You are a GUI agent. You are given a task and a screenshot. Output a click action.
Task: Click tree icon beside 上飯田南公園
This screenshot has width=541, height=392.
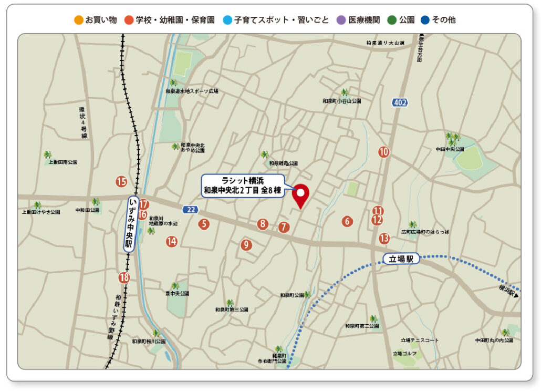click(48, 154)
